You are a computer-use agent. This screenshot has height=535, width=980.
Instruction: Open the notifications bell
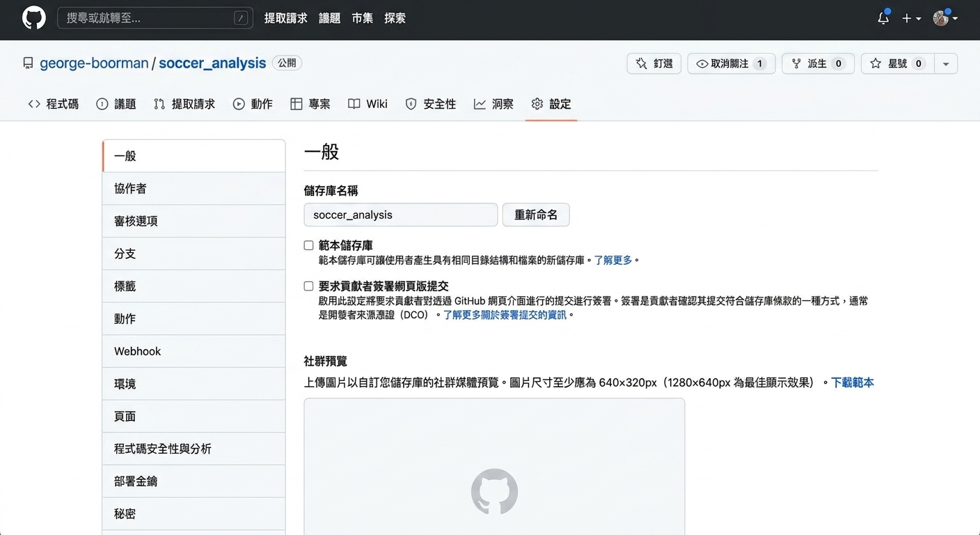[883, 18]
